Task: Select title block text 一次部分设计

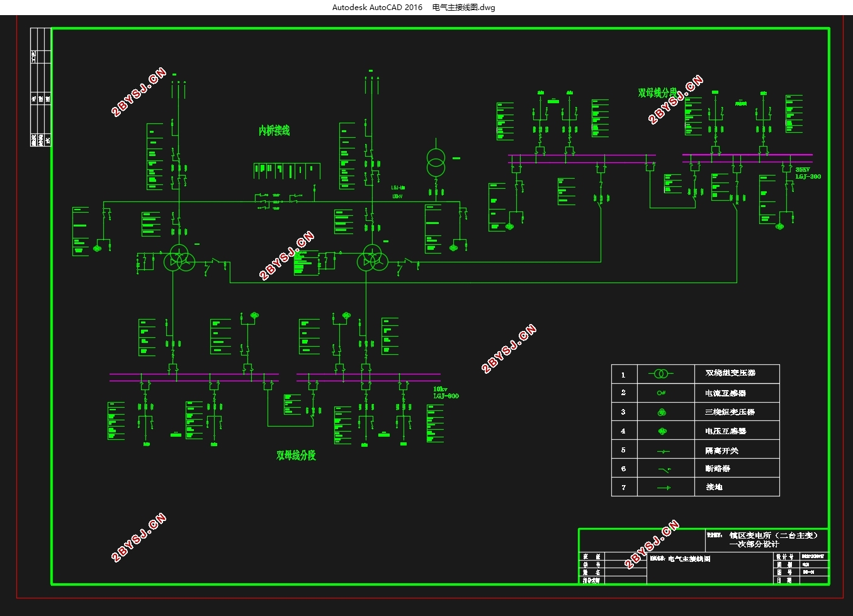Action: coord(754,544)
